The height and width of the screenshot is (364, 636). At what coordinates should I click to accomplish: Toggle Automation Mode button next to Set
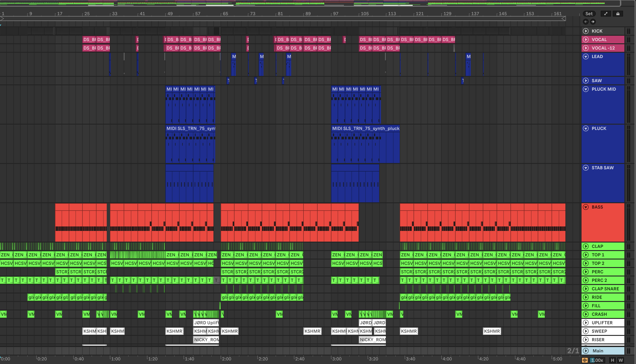(605, 14)
